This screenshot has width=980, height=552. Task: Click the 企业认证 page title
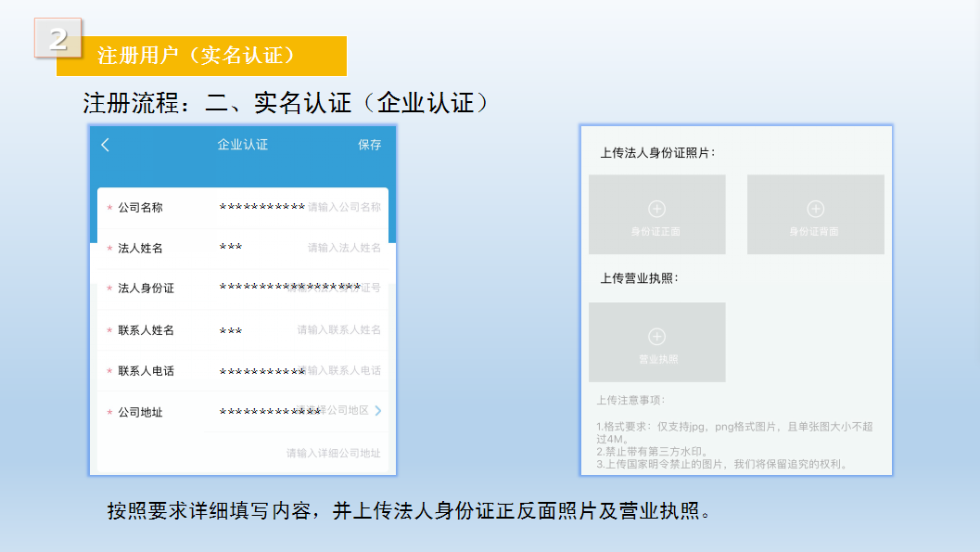click(242, 145)
